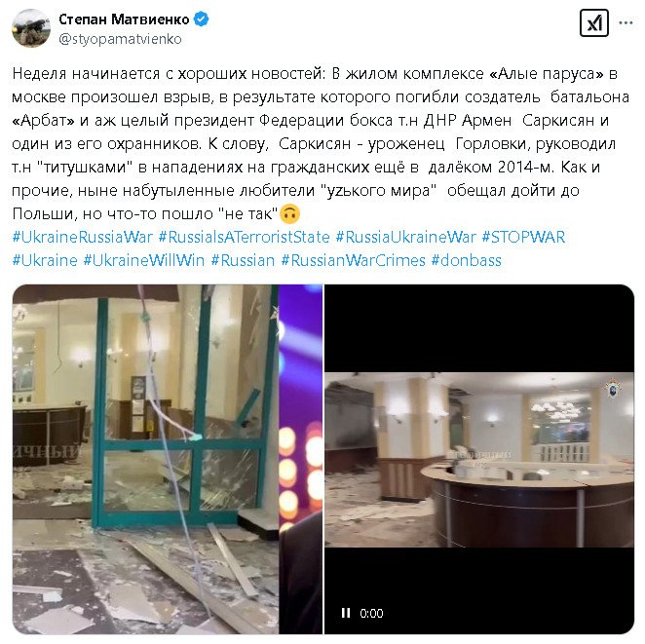The width and height of the screenshot is (645, 644).
Task: Open the #STOPWAR hashtag
Action: click(x=523, y=238)
